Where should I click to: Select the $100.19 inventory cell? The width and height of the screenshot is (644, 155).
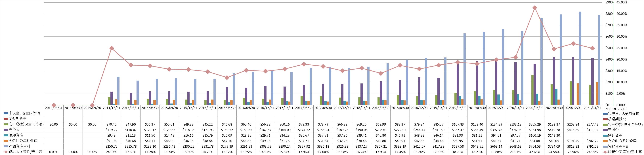pos(534,135)
